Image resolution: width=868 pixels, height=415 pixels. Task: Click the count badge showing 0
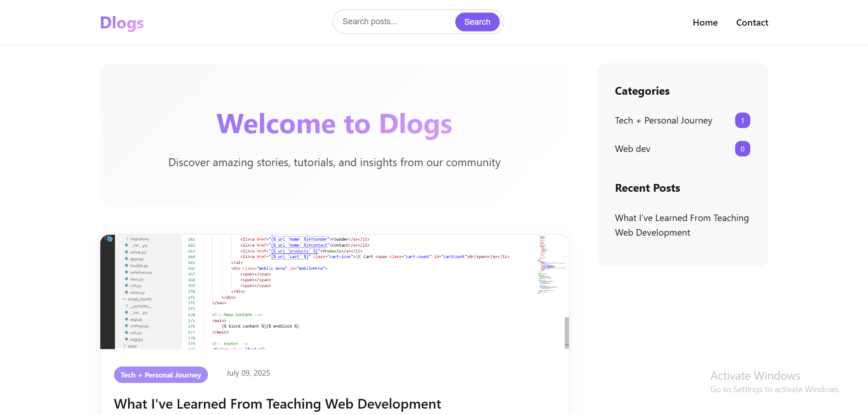(742, 149)
